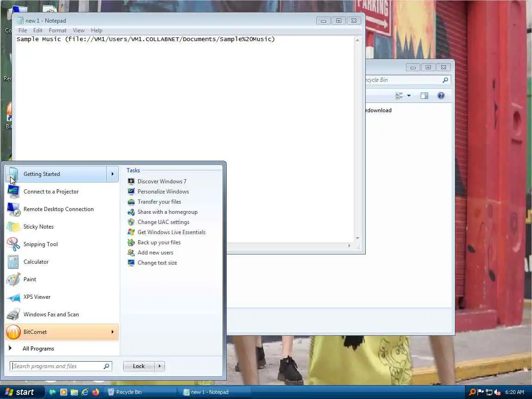Select the crdownload file in Recycle Bin

[x=379, y=110]
